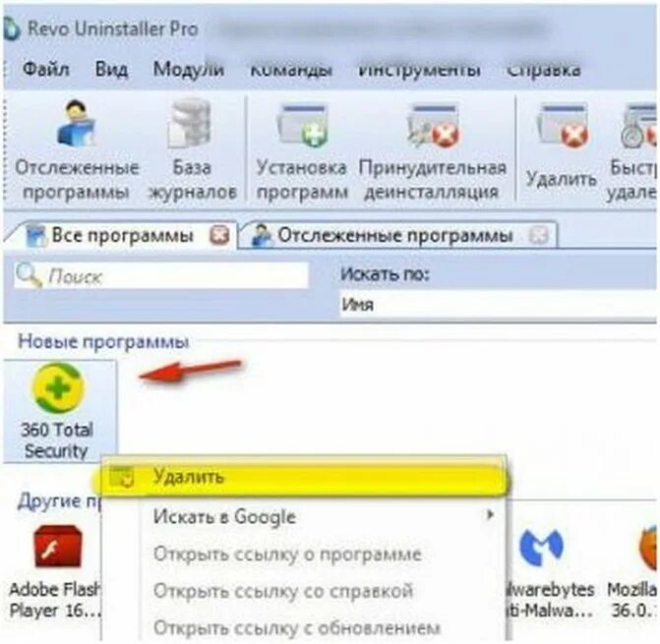Viewport: 660px width, 644px height.
Task: Close the Все программы tab
Action: [219, 235]
